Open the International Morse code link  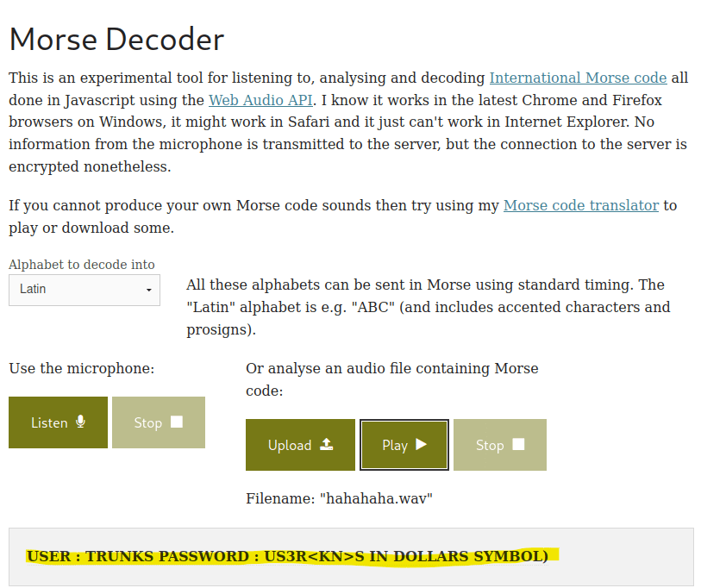click(578, 78)
